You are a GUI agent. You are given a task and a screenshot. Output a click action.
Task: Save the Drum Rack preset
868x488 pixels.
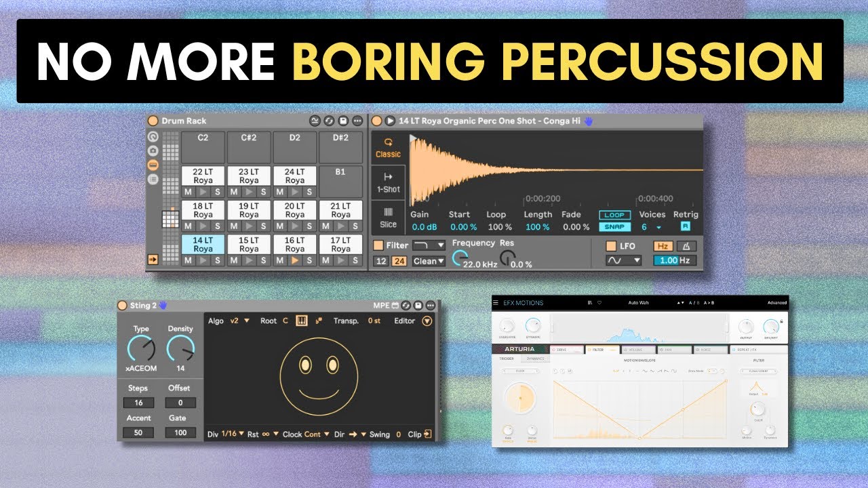pyautogui.click(x=343, y=121)
